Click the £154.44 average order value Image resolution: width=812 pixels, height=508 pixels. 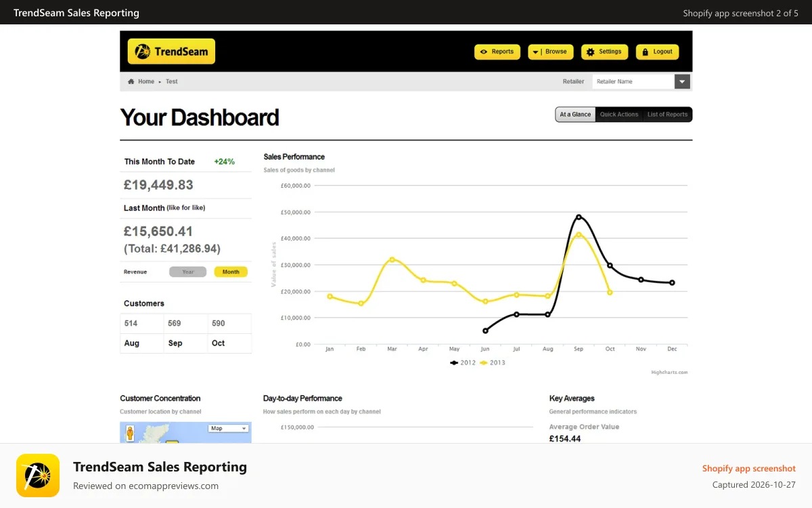[x=565, y=439]
